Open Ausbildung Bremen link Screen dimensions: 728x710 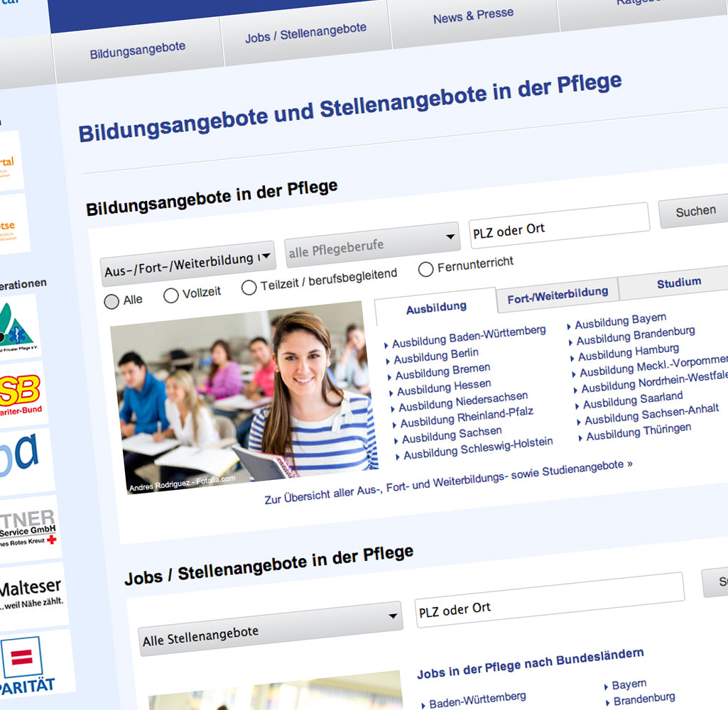(442, 371)
